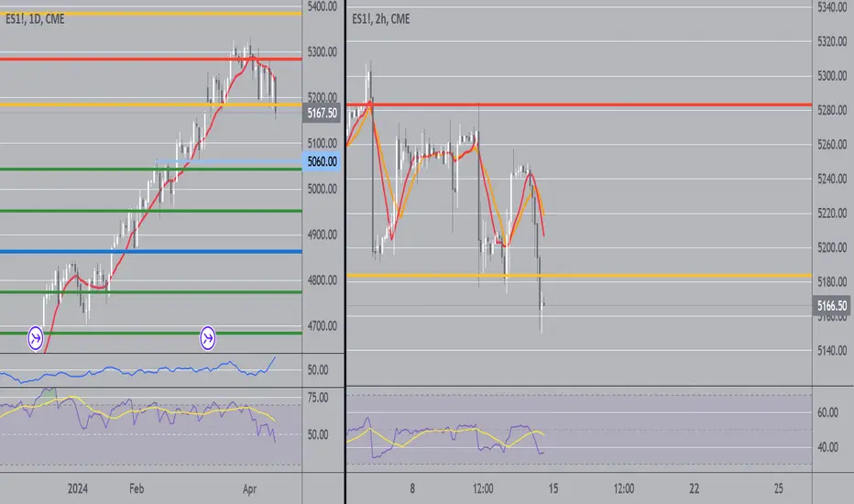Click the 4700.00 value on daily price axis
Viewport: 854px width, 504px height.
[x=322, y=326]
